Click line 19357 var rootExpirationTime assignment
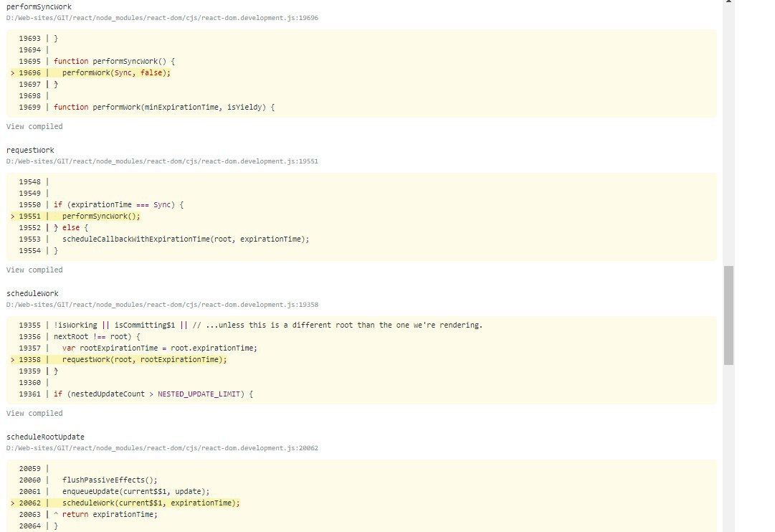This screenshot has height=532, width=775. (160, 348)
